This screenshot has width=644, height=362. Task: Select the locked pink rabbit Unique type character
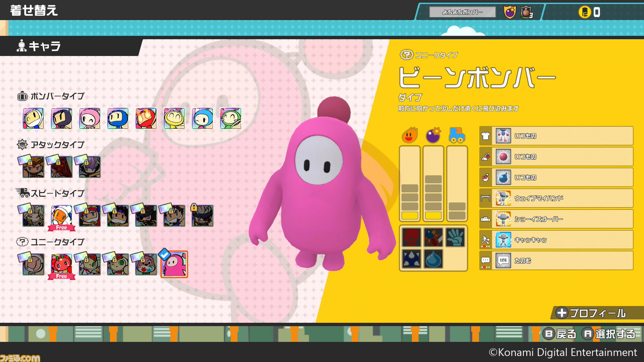146,264
